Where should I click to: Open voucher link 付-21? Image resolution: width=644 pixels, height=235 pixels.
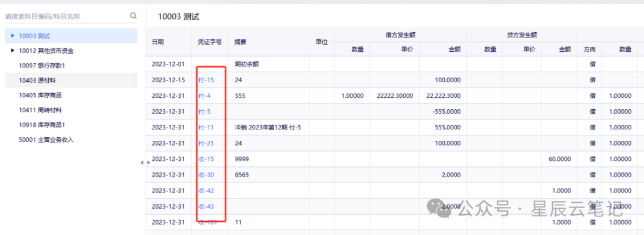coord(206,143)
